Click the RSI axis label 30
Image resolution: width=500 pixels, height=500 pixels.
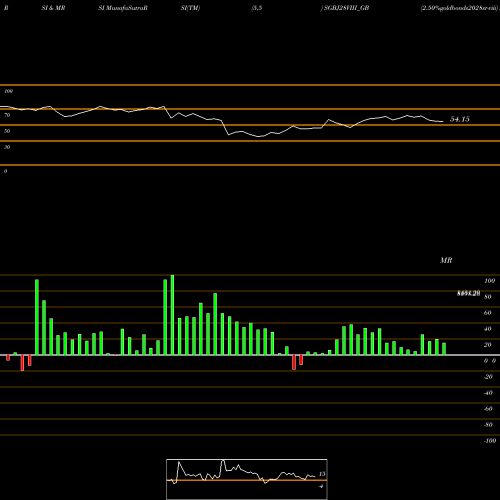[x=7, y=147]
